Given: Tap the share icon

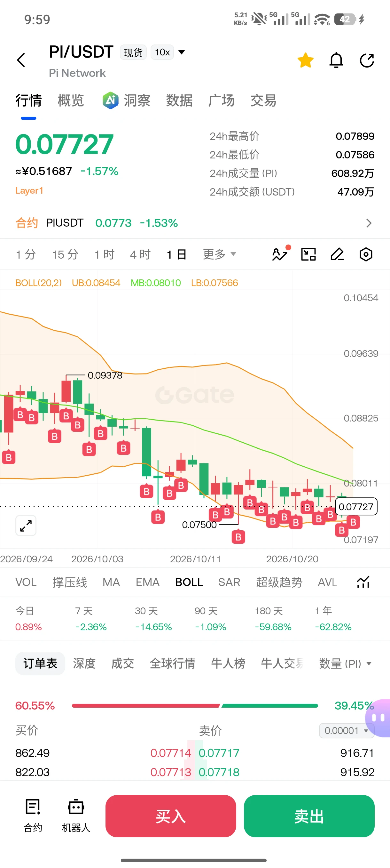Looking at the screenshot, I should [x=367, y=60].
